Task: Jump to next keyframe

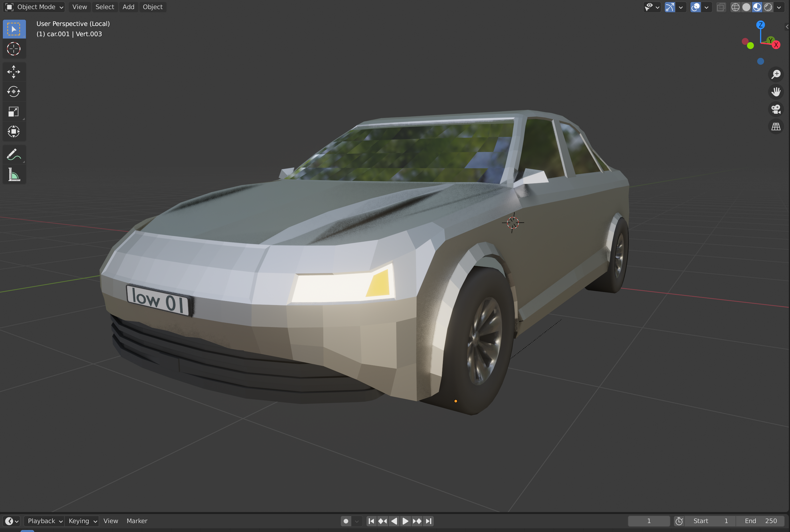Action: click(x=417, y=521)
